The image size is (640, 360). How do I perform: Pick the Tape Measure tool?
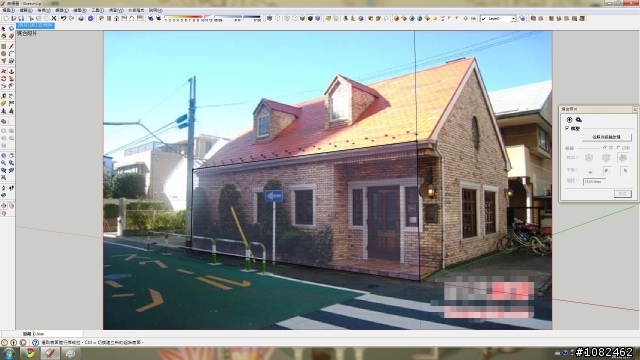pos(4,96)
